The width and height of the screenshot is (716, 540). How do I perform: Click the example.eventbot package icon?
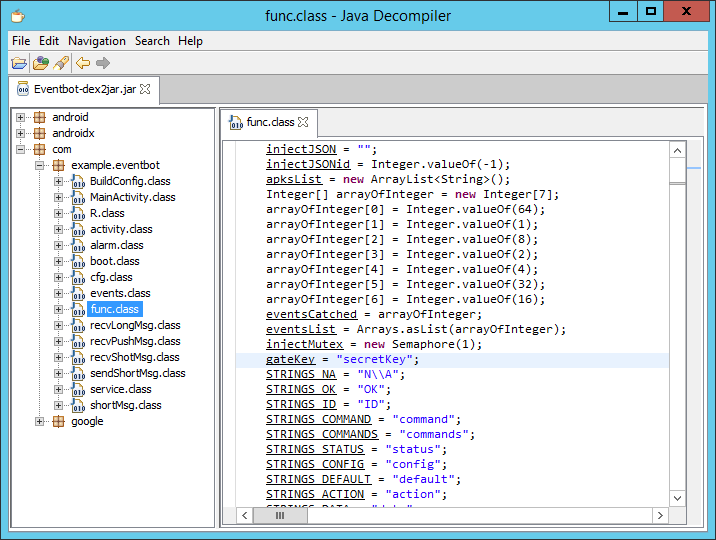pyautogui.click(x=58, y=165)
